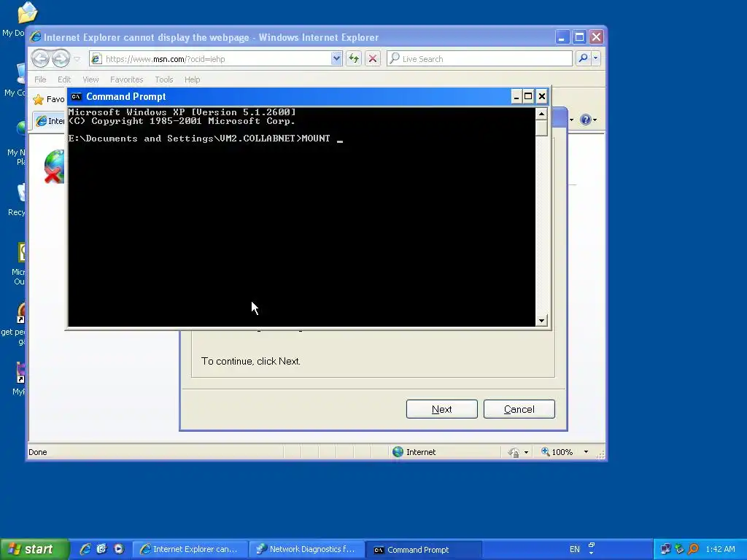Click the safely remove hardware tray icon

679,549
